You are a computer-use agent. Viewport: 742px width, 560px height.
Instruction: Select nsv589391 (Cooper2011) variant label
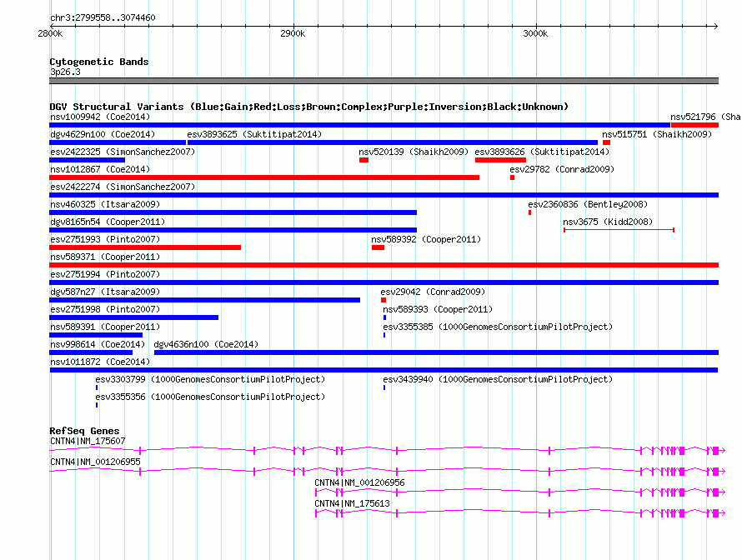tap(105, 327)
